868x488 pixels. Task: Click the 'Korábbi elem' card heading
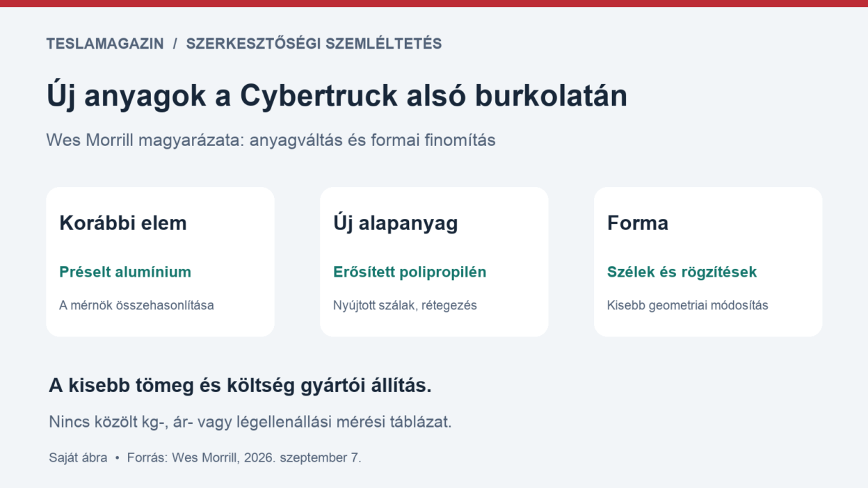coord(123,223)
